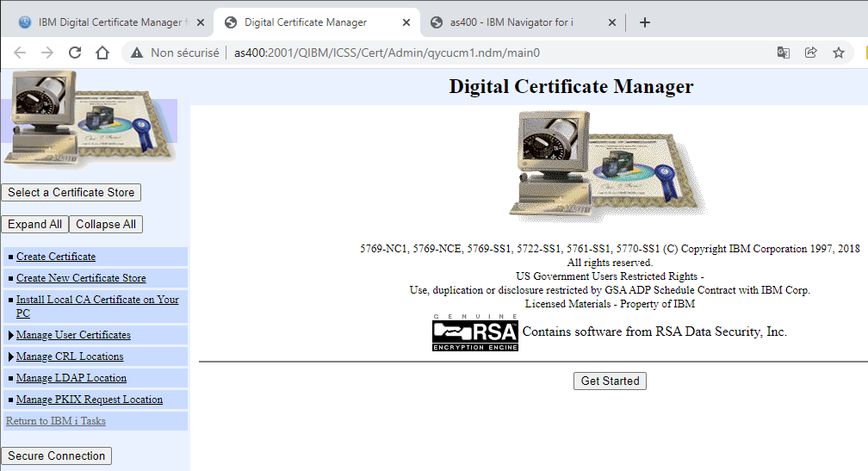Bookmark page with the star icon
Screen dimensions: 868x471
click(839, 53)
